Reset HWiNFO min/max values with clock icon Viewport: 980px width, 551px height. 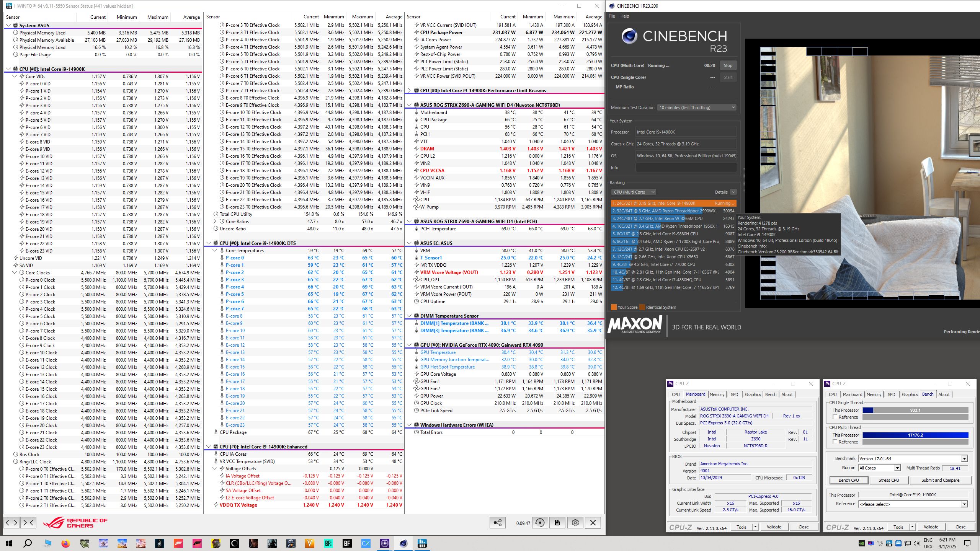[540, 523]
